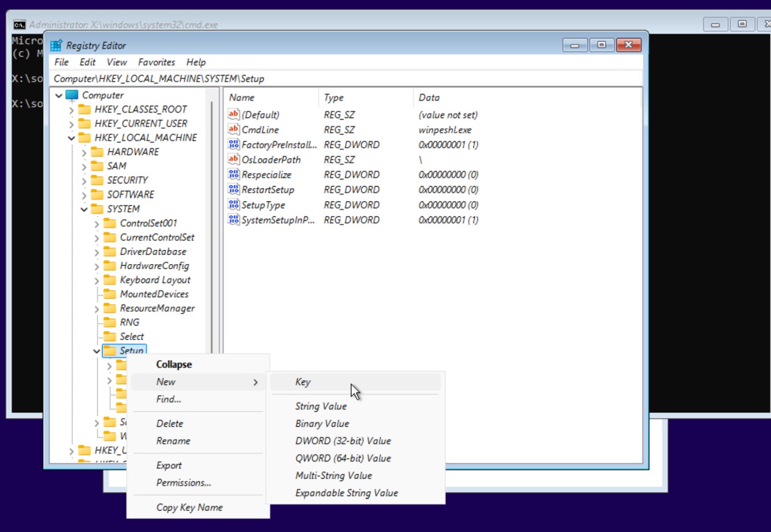Screen dimensions: 771x532
Task: Click the New submenu entry
Action: [x=198, y=382]
